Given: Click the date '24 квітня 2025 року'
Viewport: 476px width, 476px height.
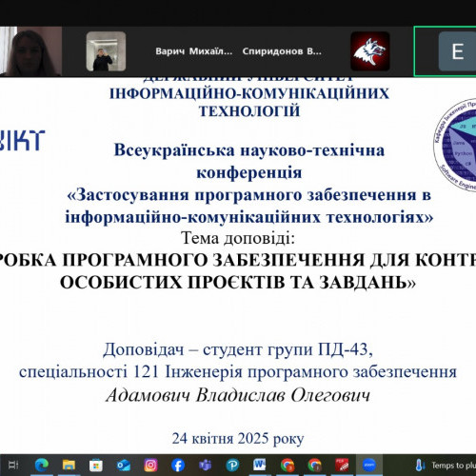Looking at the screenshot, I should tap(238, 439).
